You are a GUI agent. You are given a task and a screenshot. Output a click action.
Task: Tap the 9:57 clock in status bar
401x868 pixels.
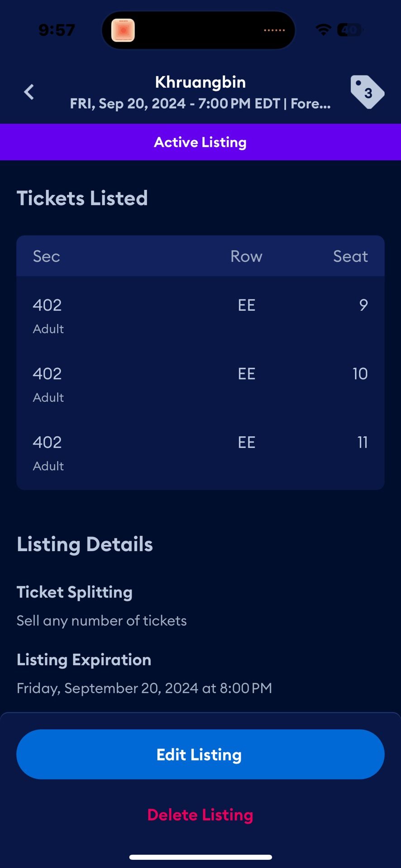point(57,30)
